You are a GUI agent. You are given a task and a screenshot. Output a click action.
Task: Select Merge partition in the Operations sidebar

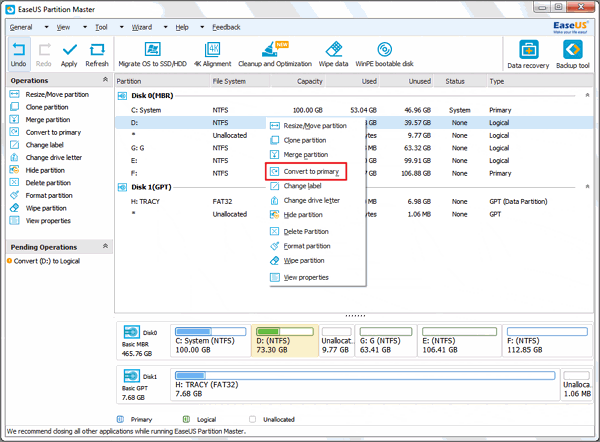tap(40, 120)
